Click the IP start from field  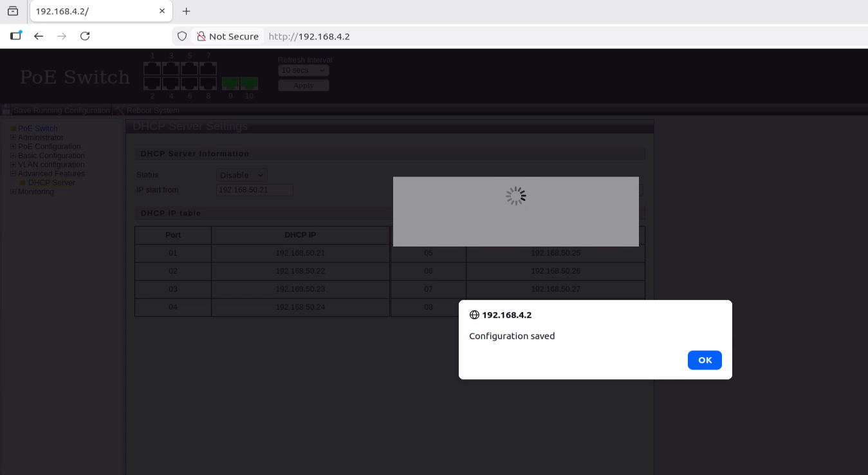(255, 190)
